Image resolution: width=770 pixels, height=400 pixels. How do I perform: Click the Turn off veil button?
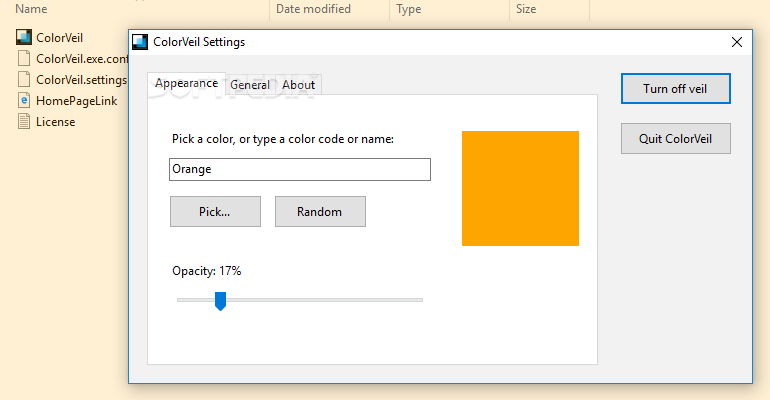675,89
